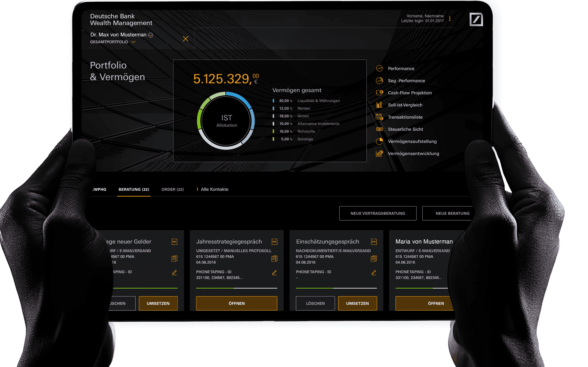Click the IST Allokation donut chart

(226, 121)
